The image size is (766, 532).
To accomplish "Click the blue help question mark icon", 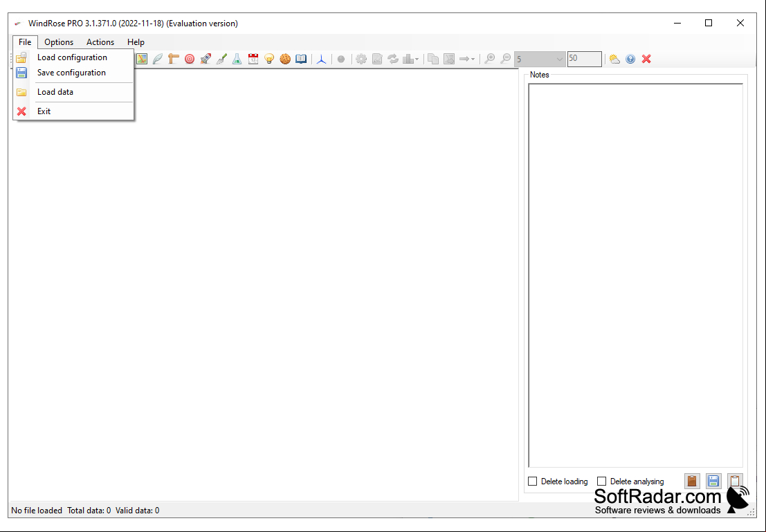I will tap(630, 59).
